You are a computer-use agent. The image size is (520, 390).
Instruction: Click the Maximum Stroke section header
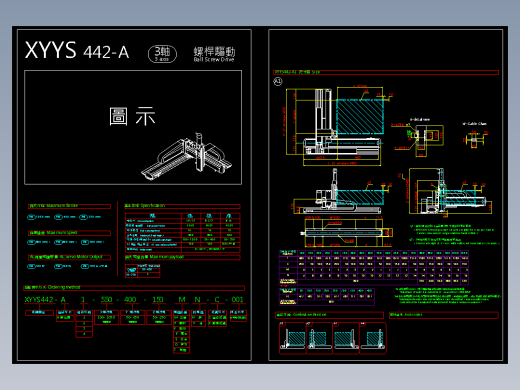pyautogui.click(x=69, y=206)
